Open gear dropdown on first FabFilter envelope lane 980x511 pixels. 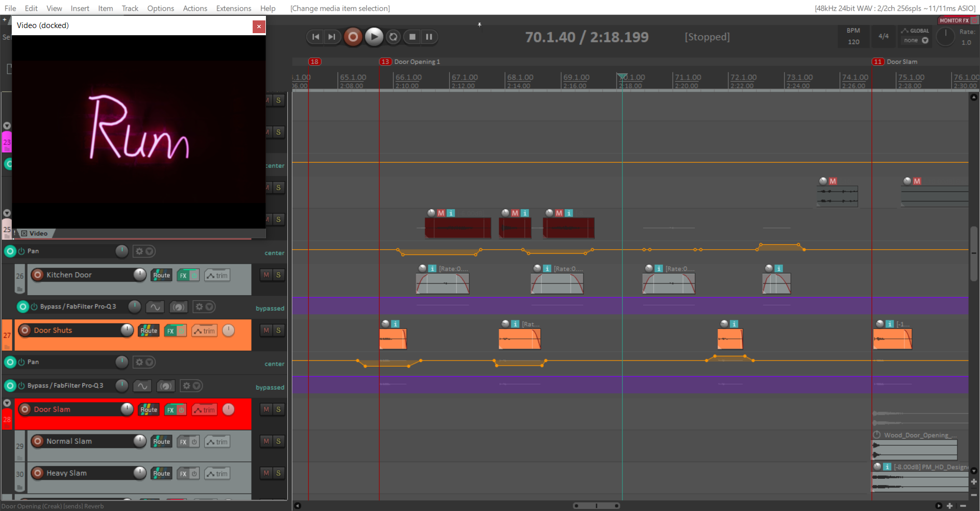204,306
